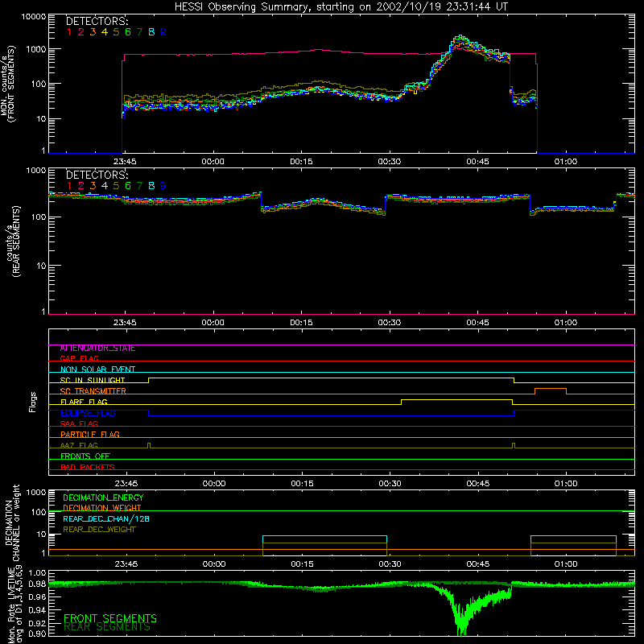Click DETECTORS: label in front segments panel

point(97,22)
